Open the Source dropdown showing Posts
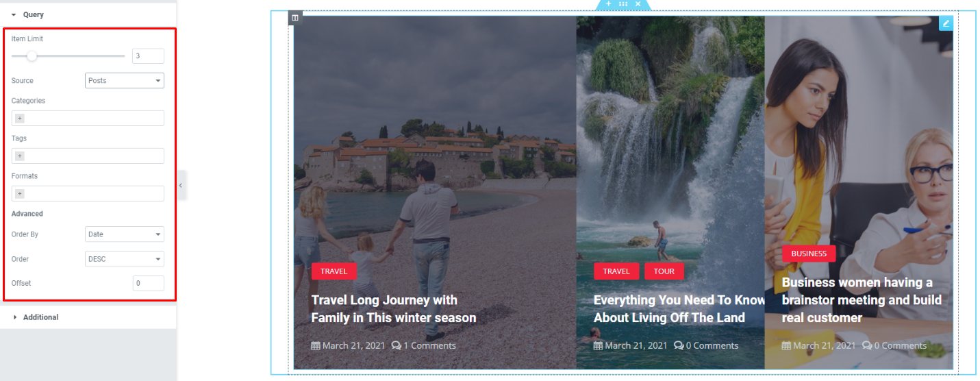The height and width of the screenshot is (381, 980). 125,80
